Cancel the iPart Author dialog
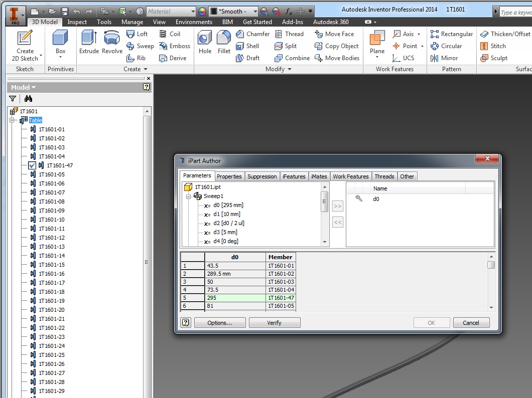 pyautogui.click(x=471, y=323)
